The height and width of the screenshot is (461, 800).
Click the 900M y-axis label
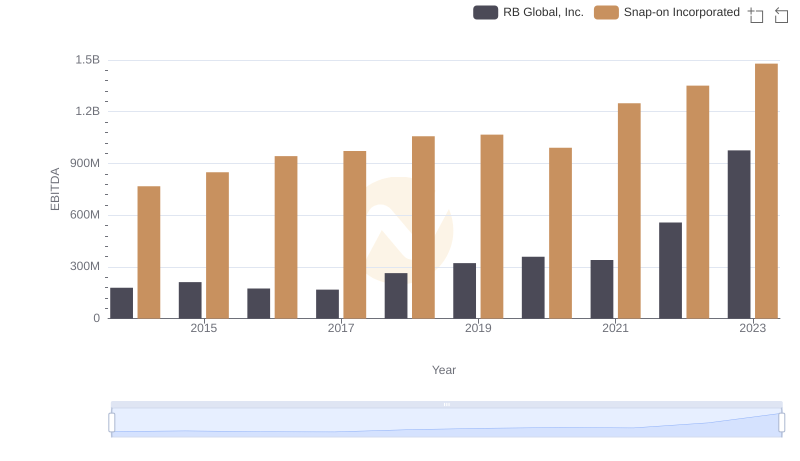pos(85,163)
